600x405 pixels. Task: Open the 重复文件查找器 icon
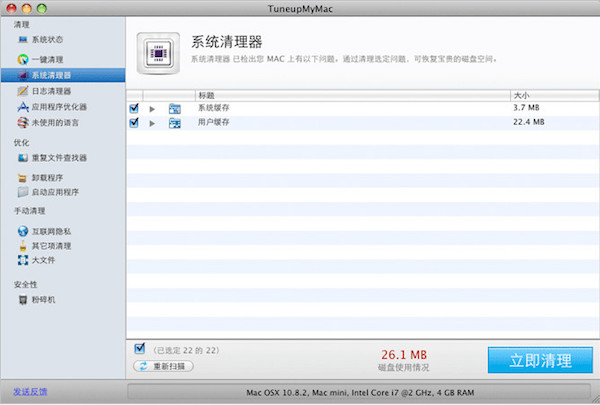(x=23, y=158)
